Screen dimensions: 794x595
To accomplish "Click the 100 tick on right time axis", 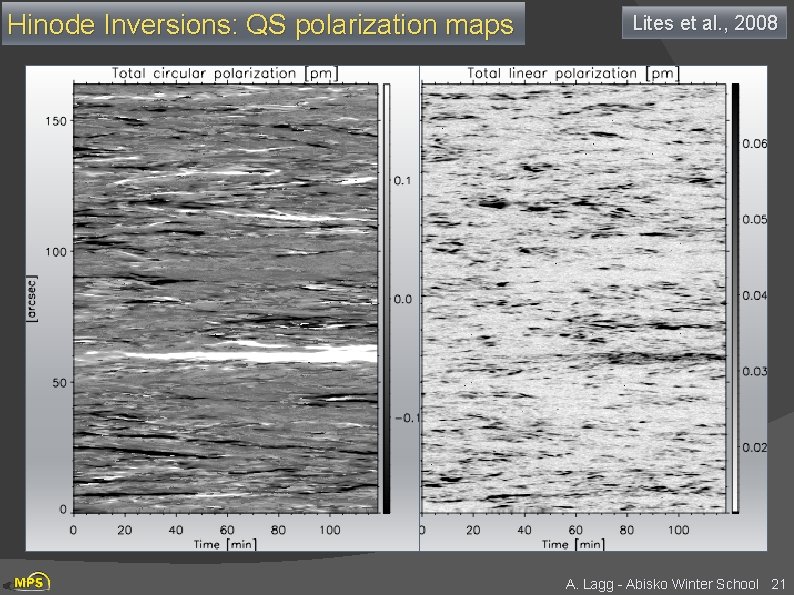I will pos(678,530).
